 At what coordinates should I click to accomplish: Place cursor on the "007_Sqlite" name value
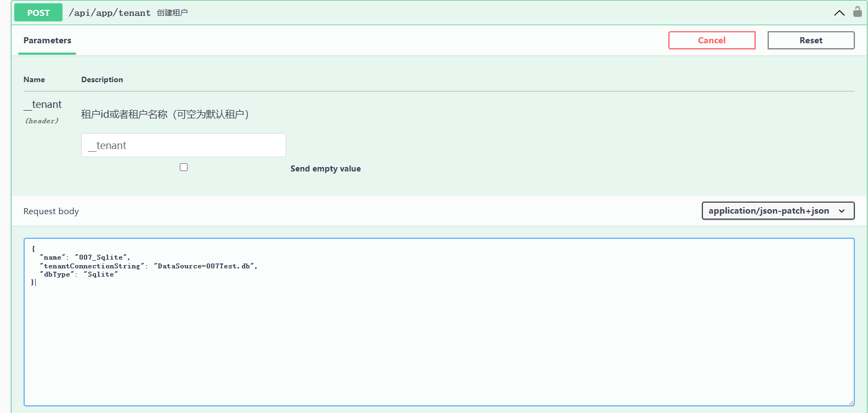102,257
